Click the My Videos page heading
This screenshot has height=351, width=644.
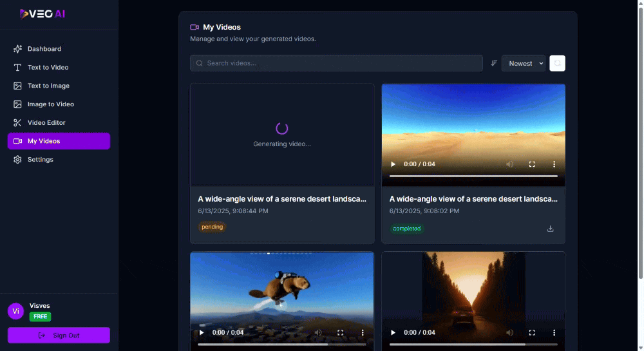pyautogui.click(x=222, y=27)
